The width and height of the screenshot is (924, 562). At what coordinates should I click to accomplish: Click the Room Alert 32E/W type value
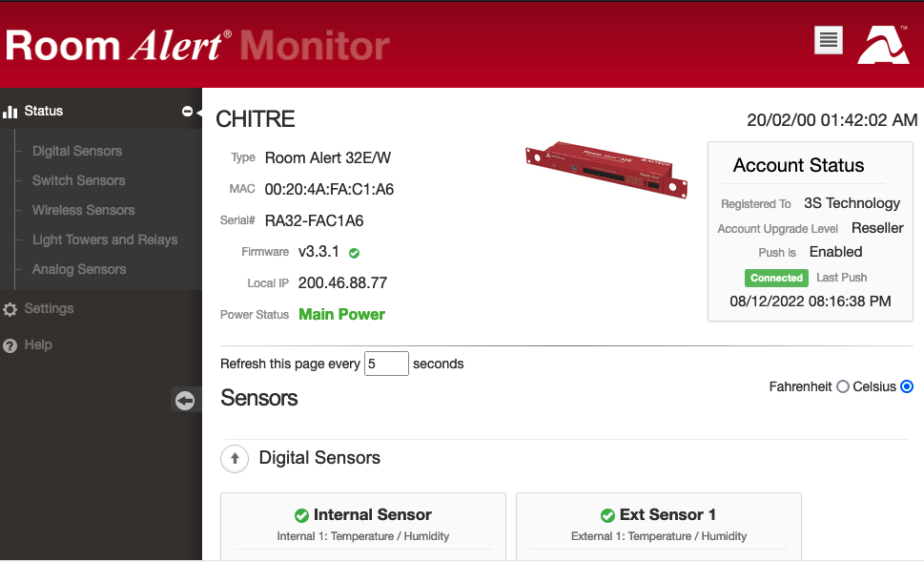pyautogui.click(x=328, y=158)
